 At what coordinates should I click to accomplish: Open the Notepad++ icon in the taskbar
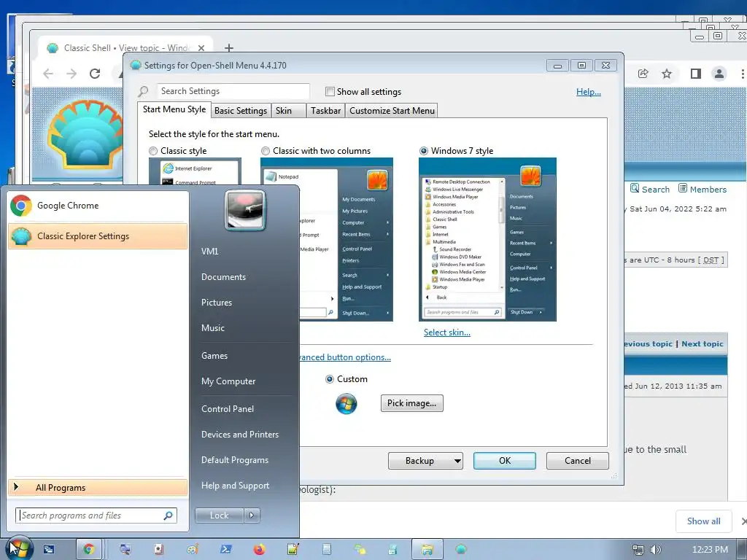coord(293,550)
